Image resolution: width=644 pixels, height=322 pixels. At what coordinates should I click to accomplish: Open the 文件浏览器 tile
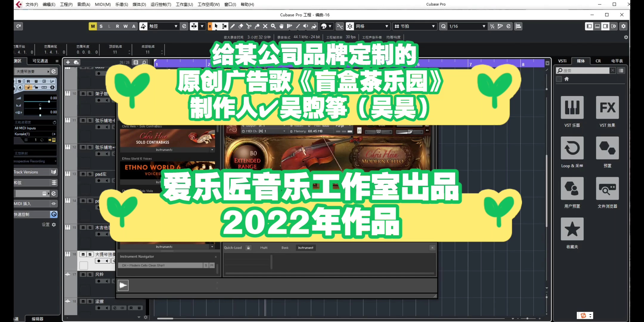[607, 188]
